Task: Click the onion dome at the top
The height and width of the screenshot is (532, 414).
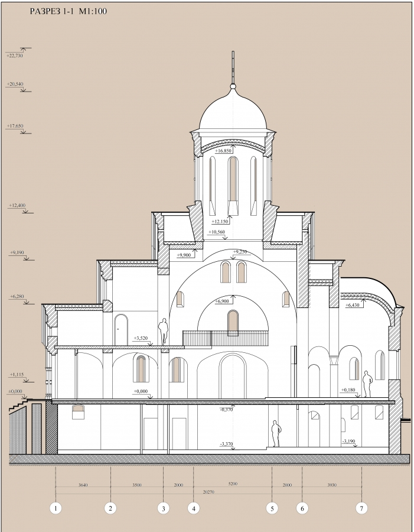Action: pos(233,112)
